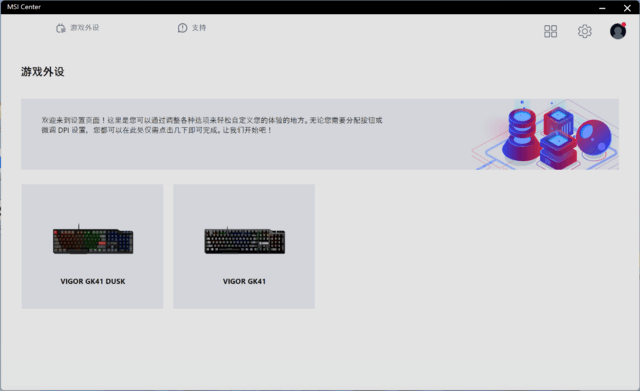
Task: Click the gaming gear tab icon
Action: tap(61, 28)
